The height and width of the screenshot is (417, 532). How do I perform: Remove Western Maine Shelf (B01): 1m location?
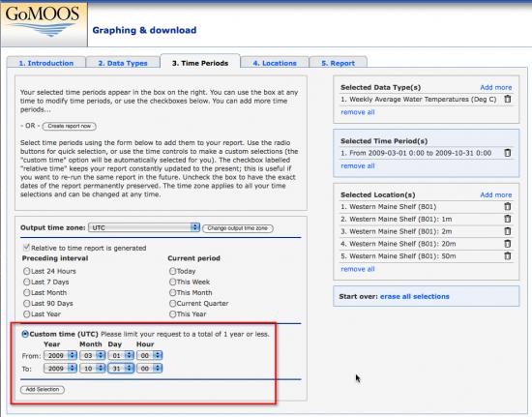507,219
